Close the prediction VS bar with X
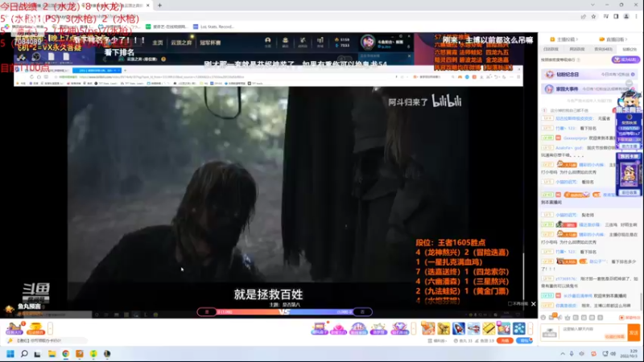This screenshot has height=362, width=644. (x=533, y=304)
